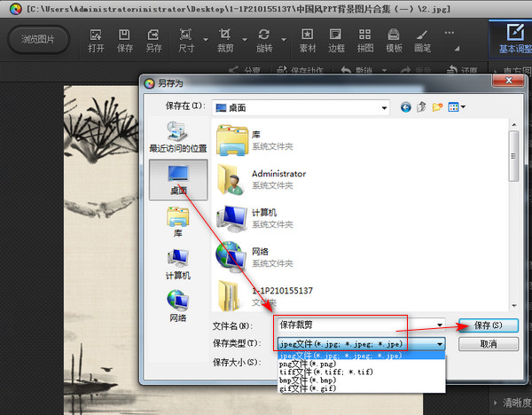Open the 保存在 location combo box

[301, 108]
